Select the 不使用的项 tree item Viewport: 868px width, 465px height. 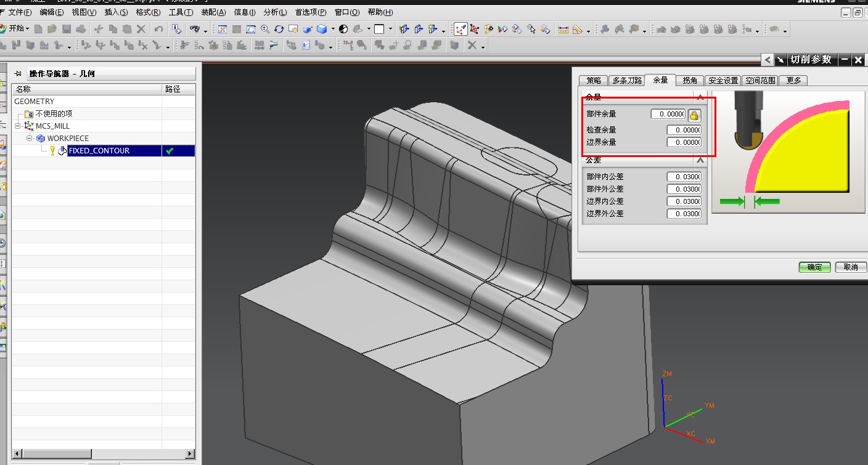click(54, 113)
